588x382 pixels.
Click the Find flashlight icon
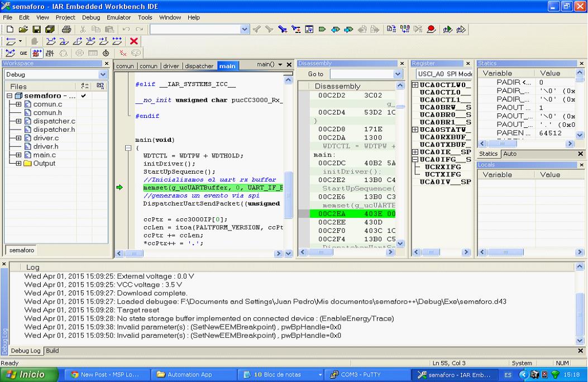pos(283,29)
